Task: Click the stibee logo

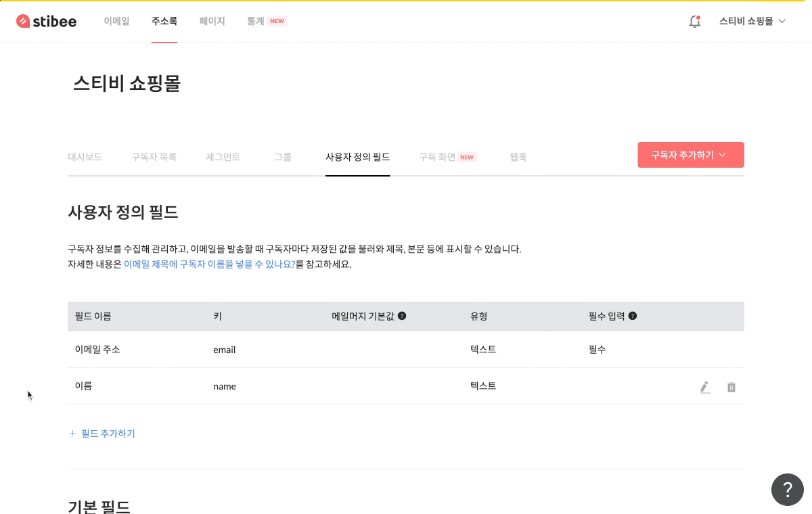Action: click(x=46, y=22)
